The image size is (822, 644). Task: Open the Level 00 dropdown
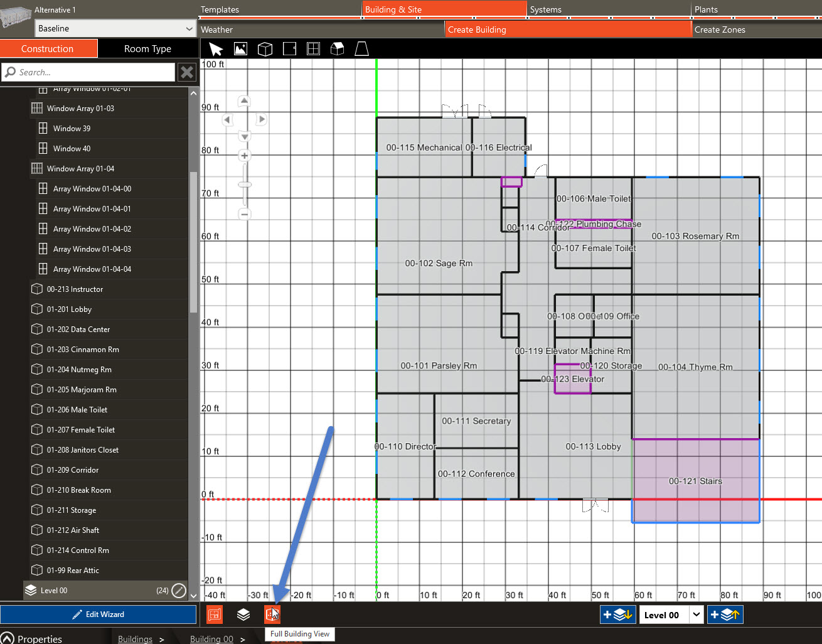697,614
